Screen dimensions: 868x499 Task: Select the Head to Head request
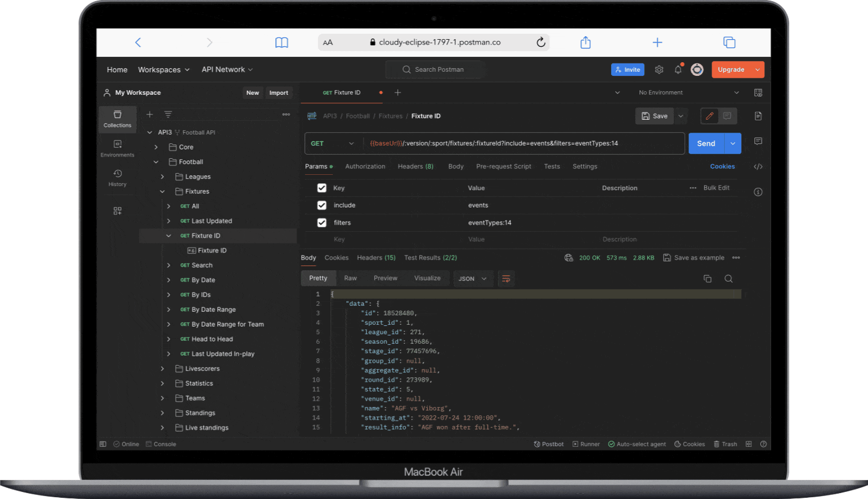pyautogui.click(x=212, y=339)
